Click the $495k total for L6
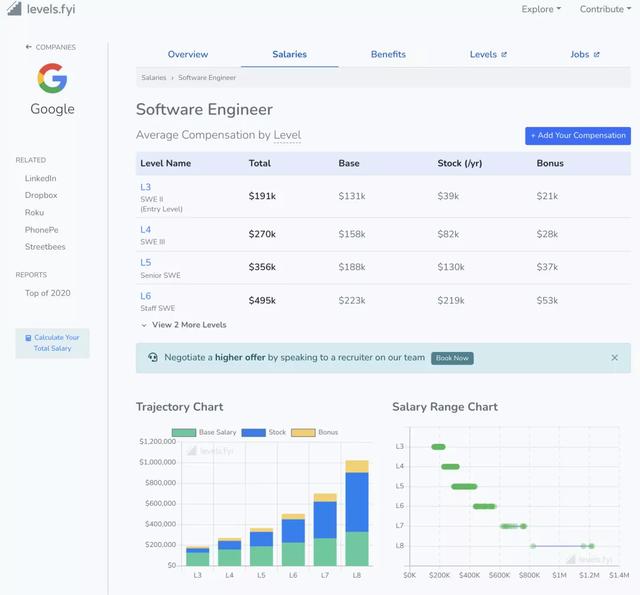The image size is (640, 595). pos(262,301)
